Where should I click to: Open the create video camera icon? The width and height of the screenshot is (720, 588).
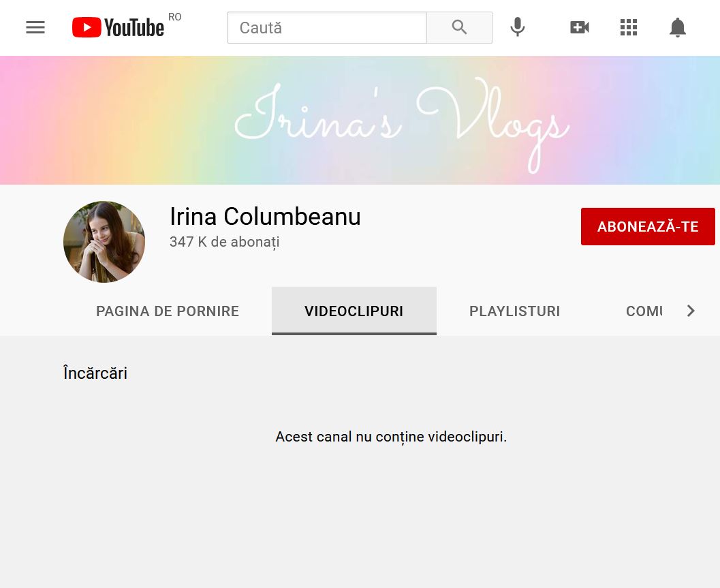579,27
